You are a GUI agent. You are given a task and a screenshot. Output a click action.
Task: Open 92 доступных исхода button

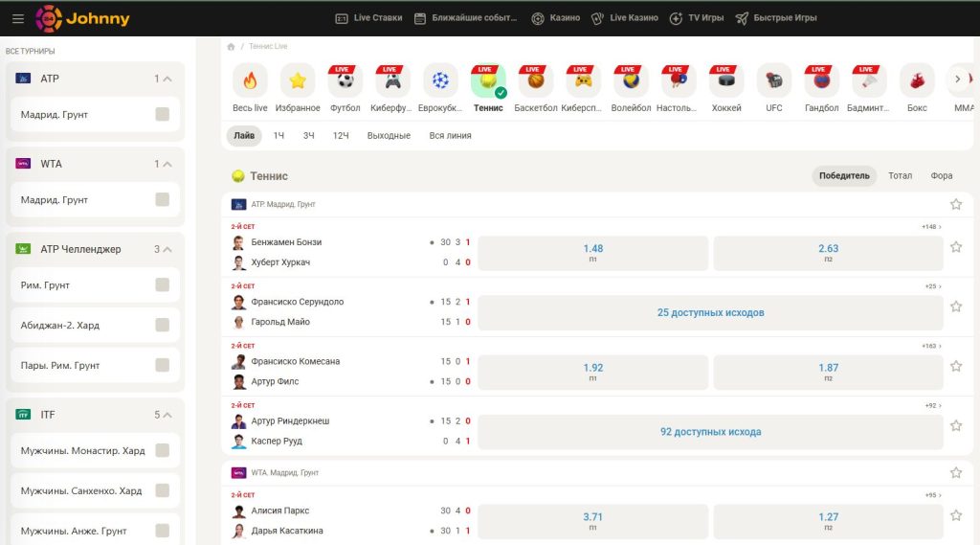tap(711, 432)
